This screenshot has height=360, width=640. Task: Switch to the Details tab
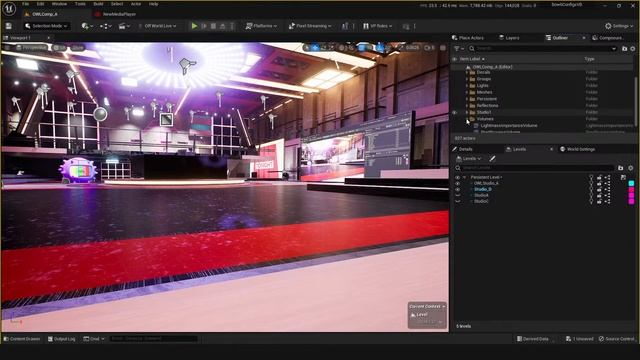tap(462, 149)
